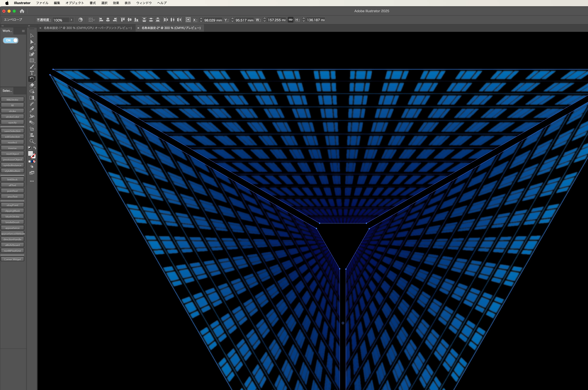The width and height of the screenshot is (588, 390).
Task: Click the Home icon in title bar
Action: 22,11
